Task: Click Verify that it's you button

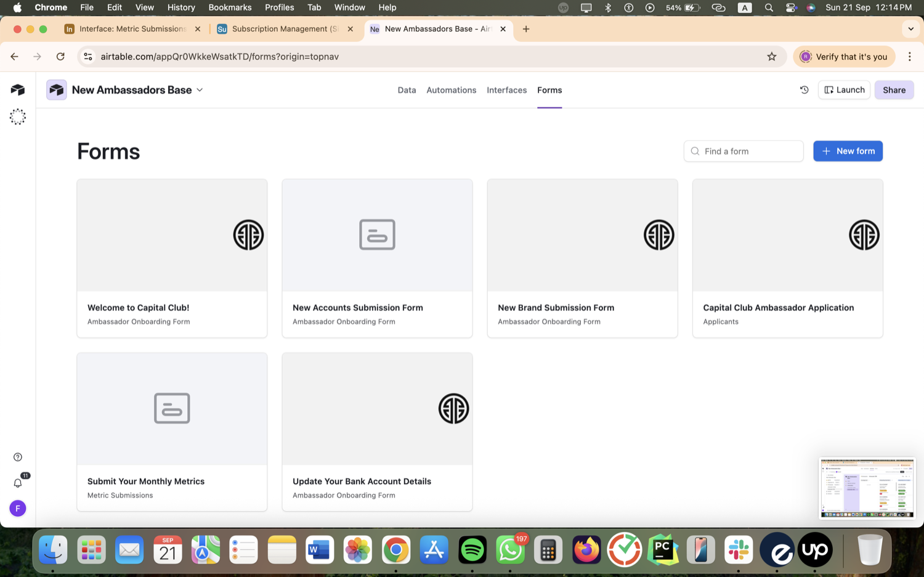Action: pyautogui.click(x=844, y=57)
